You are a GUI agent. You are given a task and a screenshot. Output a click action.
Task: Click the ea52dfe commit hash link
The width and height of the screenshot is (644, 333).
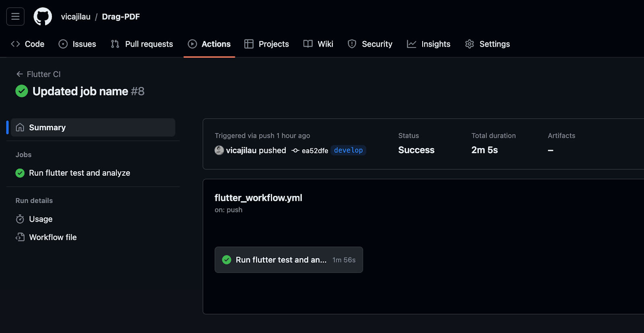click(x=315, y=150)
